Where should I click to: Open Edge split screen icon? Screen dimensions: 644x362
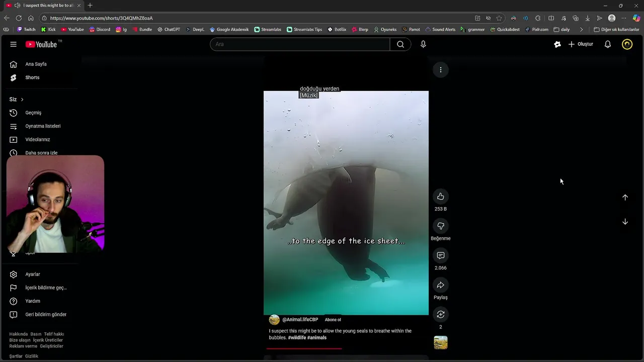(551, 18)
